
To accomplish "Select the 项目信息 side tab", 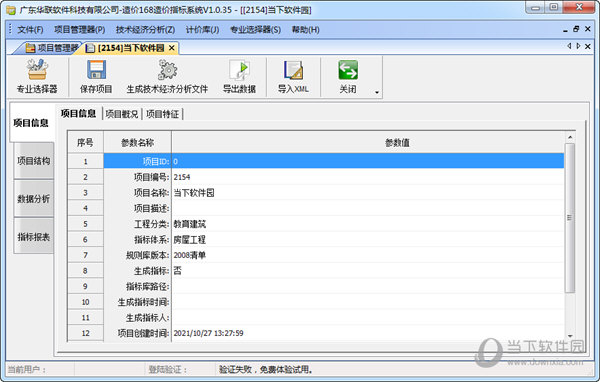I will pyautogui.click(x=31, y=123).
